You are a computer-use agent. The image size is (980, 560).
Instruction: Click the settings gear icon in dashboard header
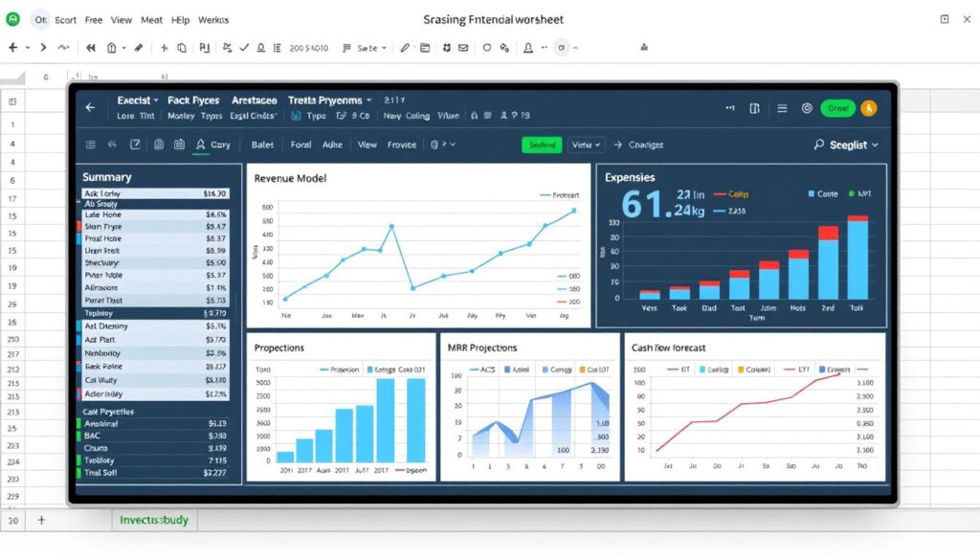807,109
